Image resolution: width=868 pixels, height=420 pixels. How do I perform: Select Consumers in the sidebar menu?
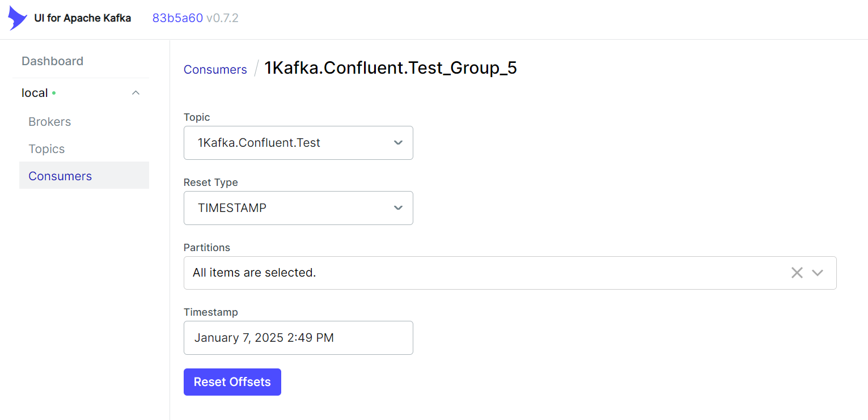[84, 176]
